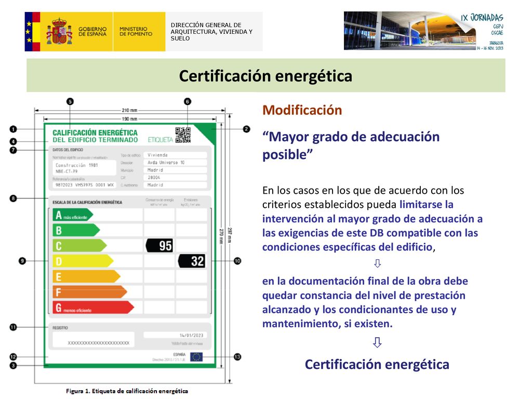Click the 'Avda Universo 10' address field
Image resolution: width=532 pixels, height=399 pixels.
point(175,163)
